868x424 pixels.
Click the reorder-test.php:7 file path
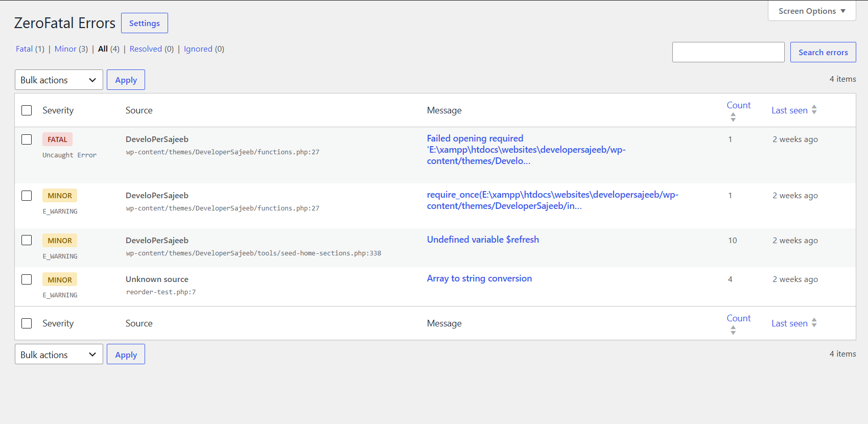(x=161, y=292)
